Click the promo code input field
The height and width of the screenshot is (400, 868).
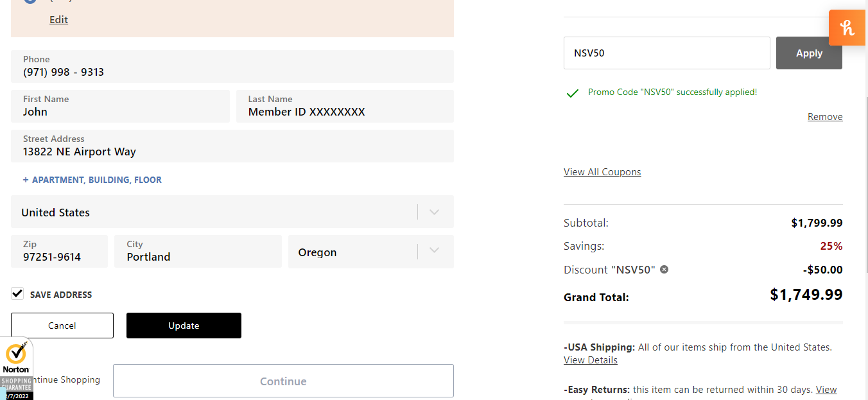coord(666,53)
